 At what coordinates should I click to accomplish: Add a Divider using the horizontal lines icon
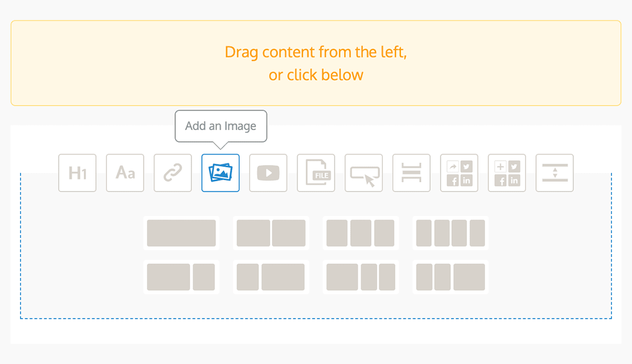click(x=411, y=173)
